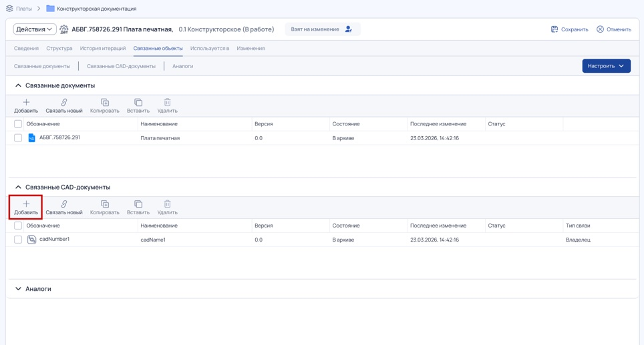644x345 pixels.
Task: Click Копировать in Связанные CAD-документы toolbar
Action: [x=105, y=208]
